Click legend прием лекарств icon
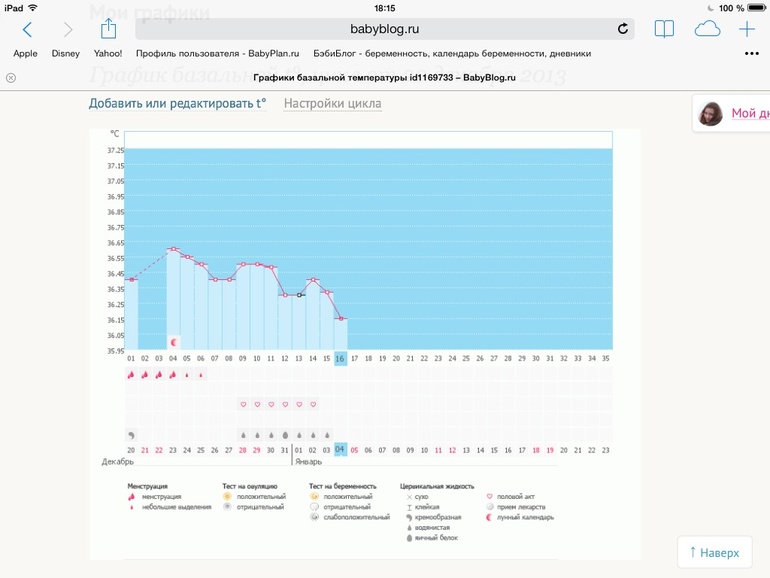Screen dimensions: 770x578 tap(489, 507)
